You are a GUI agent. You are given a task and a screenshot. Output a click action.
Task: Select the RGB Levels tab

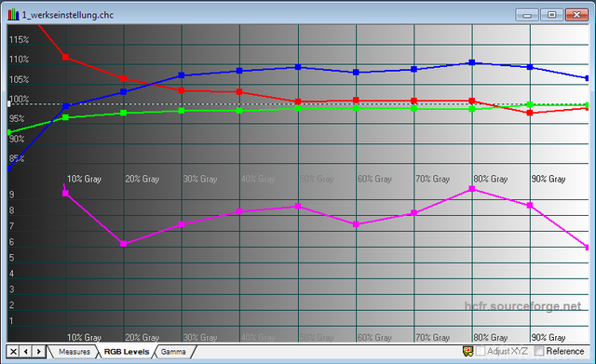[x=127, y=352]
